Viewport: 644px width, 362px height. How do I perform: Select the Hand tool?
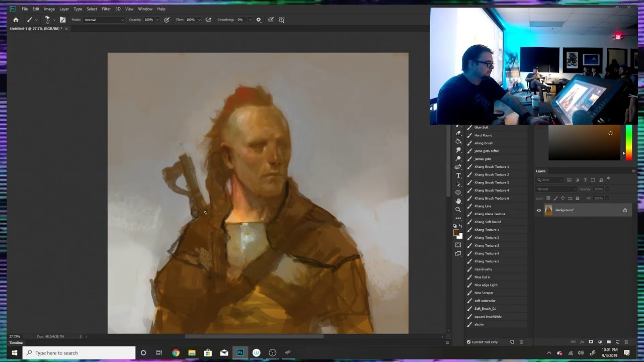(x=458, y=201)
